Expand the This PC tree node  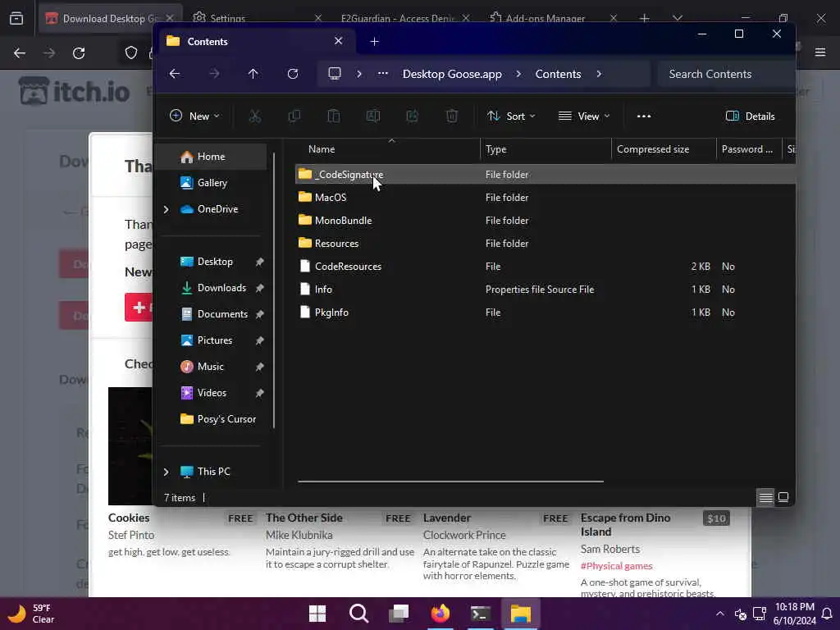click(x=166, y=472)
